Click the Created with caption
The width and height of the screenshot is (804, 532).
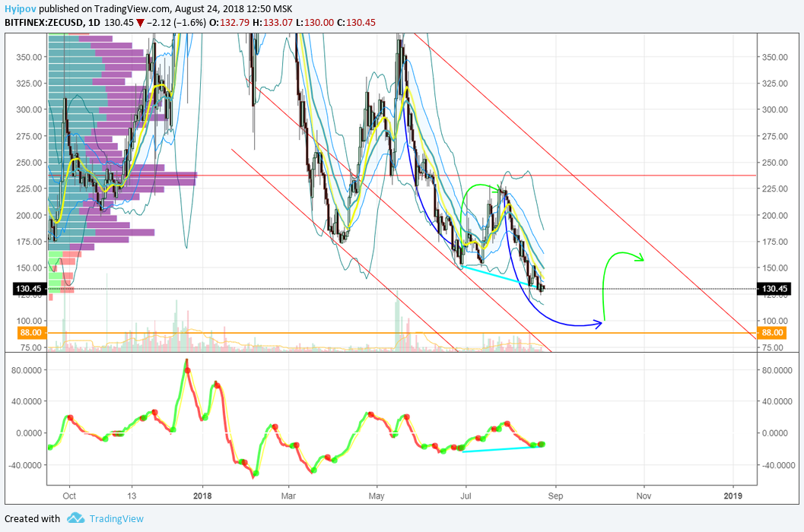tap(32, 518)
